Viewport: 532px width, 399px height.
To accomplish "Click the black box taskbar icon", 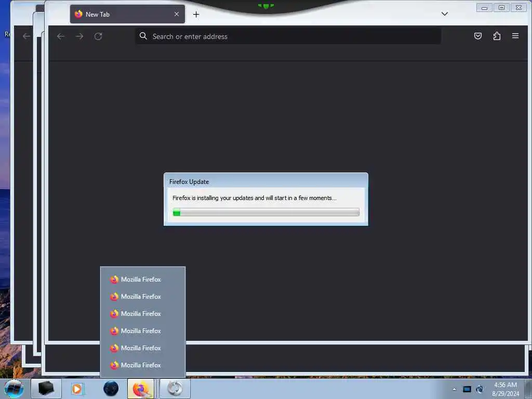I will [46, 389].
